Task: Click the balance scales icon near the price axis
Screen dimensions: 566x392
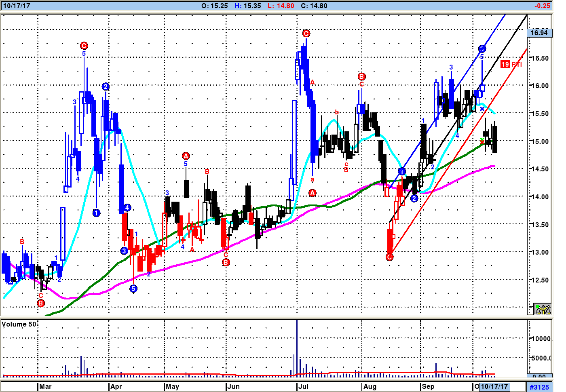Action: (542, 309)
